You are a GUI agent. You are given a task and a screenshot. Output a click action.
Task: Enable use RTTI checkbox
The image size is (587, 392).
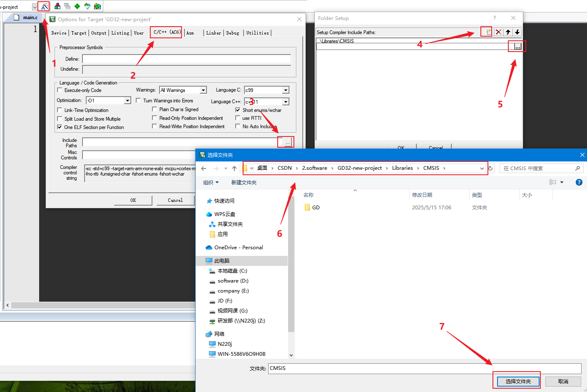click(x=238, y=118)
